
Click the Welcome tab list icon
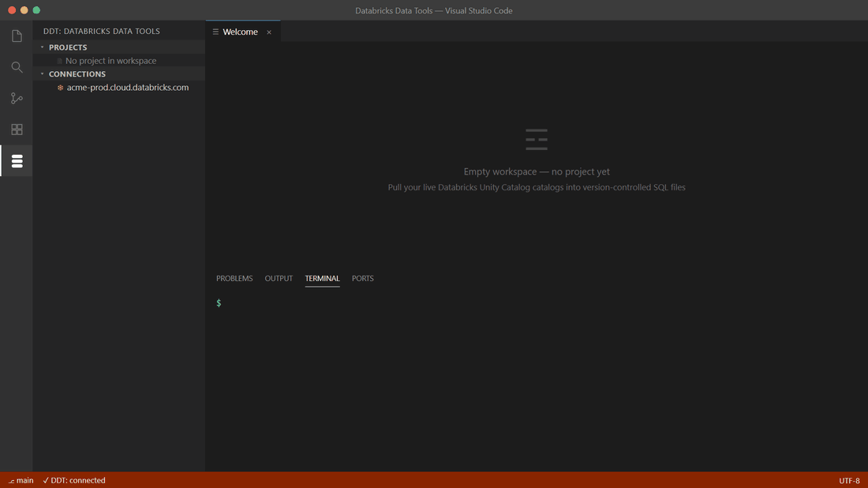click(215, 32)
